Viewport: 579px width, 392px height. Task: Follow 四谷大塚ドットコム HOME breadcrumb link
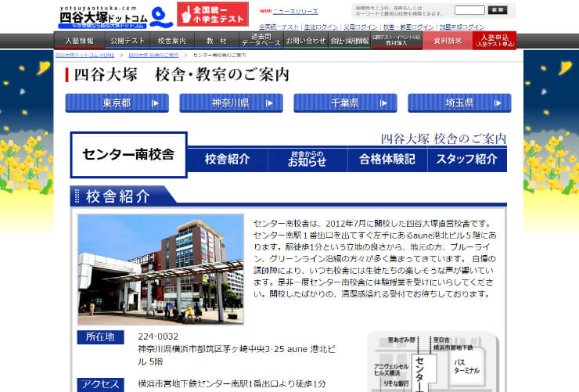[x=85, y=55]
